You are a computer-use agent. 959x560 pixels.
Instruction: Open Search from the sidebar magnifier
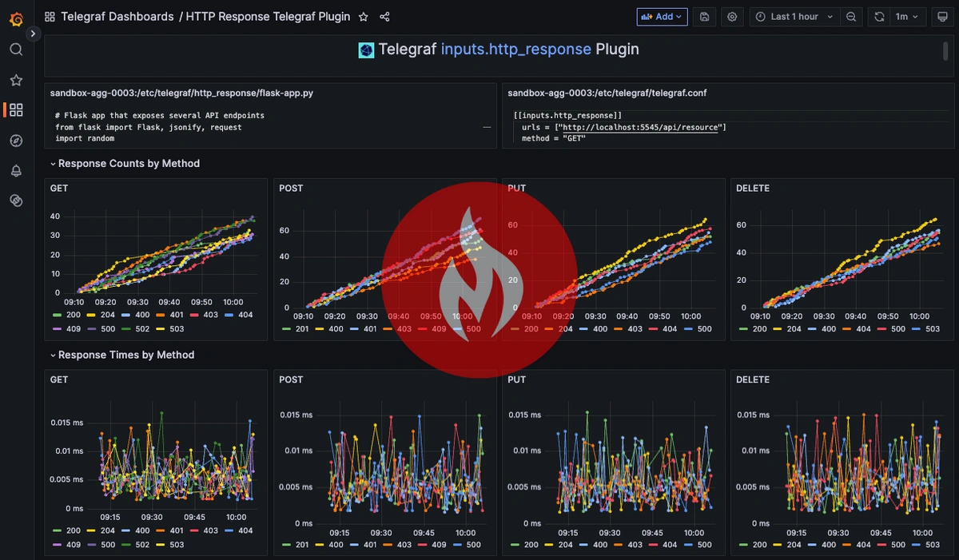[x=16, y=50]
